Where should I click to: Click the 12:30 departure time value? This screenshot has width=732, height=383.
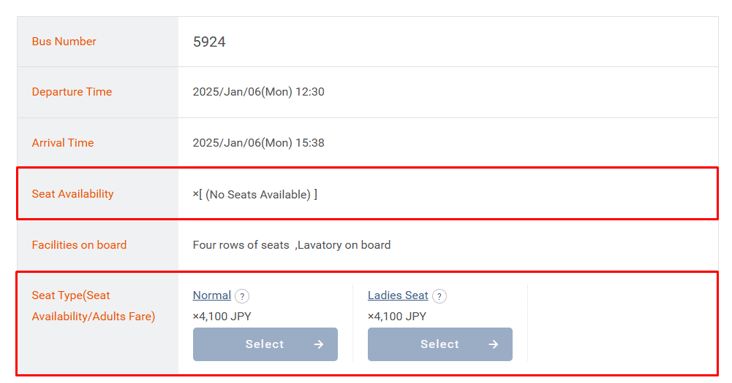pos(258,92)
